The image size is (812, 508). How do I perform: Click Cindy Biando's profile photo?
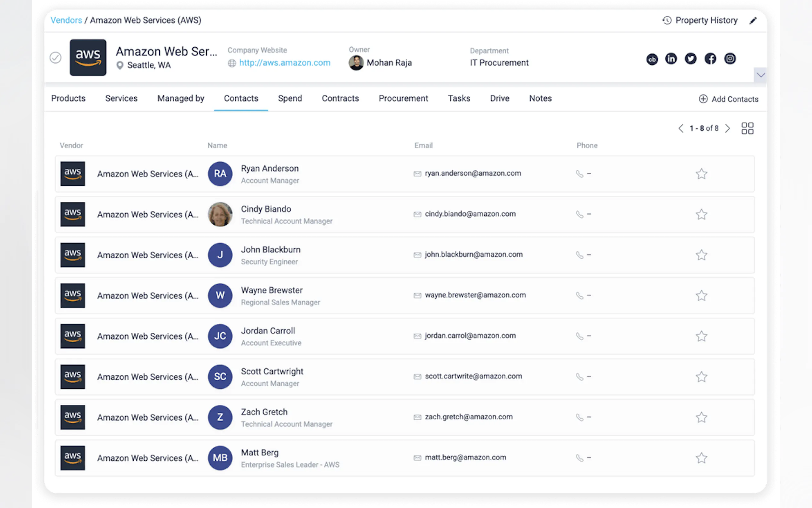220,214
